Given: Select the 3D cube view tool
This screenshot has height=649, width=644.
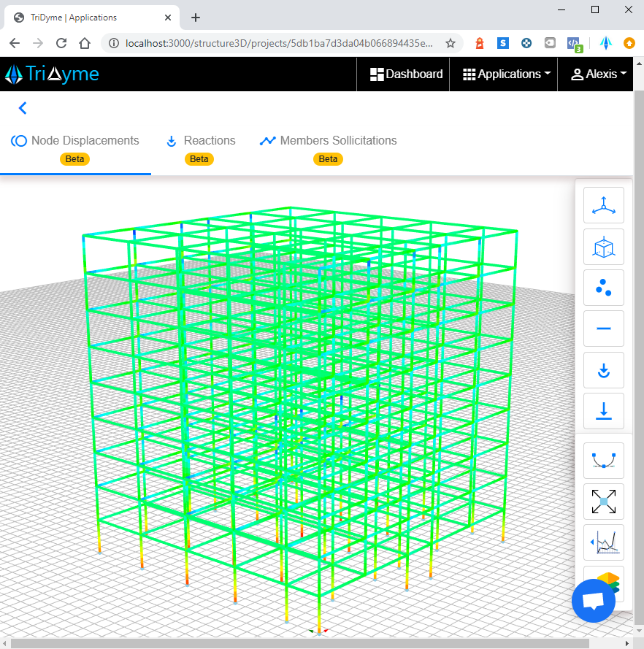Looking at the screenshot, I should (603, 247).
